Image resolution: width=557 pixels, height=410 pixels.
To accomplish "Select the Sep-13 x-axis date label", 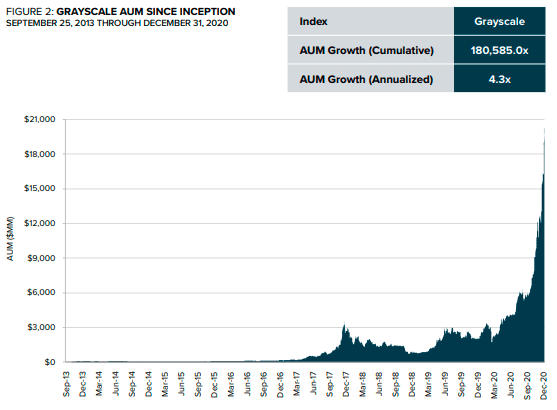I will click(x=66, y=384).
